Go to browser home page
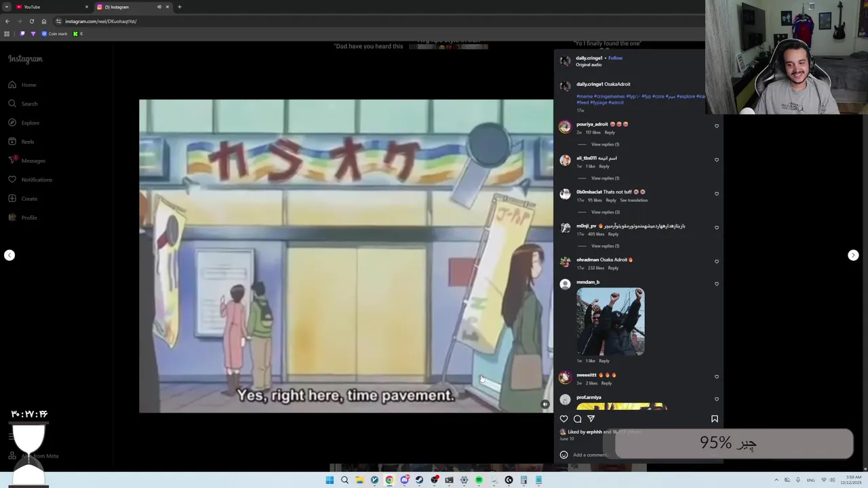This screenshot has width=868, height=488. [44, 21]
